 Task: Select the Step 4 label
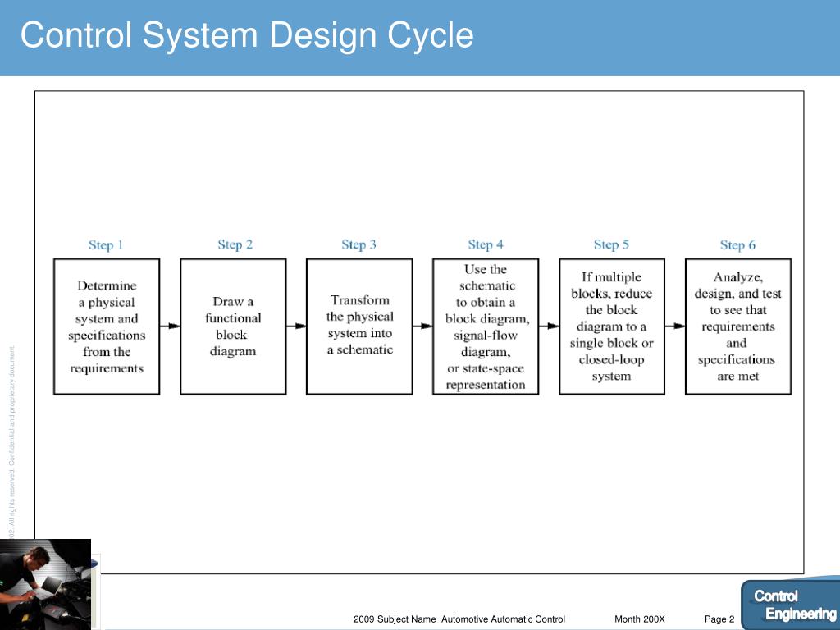click(x=486, y=244)
